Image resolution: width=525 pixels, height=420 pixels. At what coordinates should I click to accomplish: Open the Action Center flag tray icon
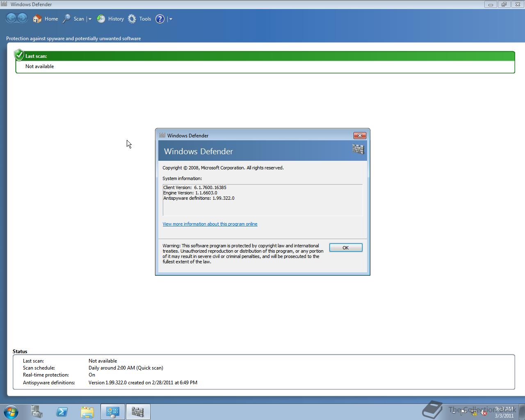pyautogui.click(x=463, y=412)
